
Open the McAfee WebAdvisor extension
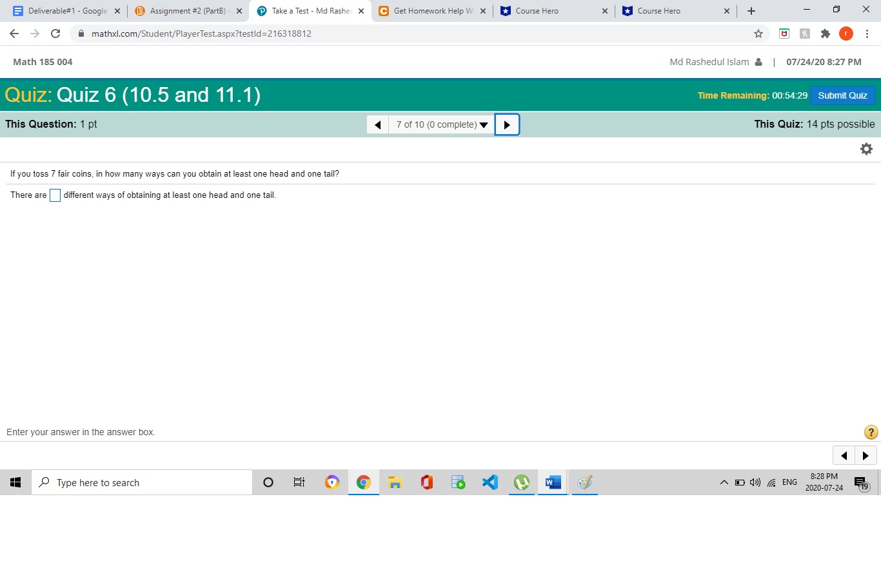click(784, 34)
